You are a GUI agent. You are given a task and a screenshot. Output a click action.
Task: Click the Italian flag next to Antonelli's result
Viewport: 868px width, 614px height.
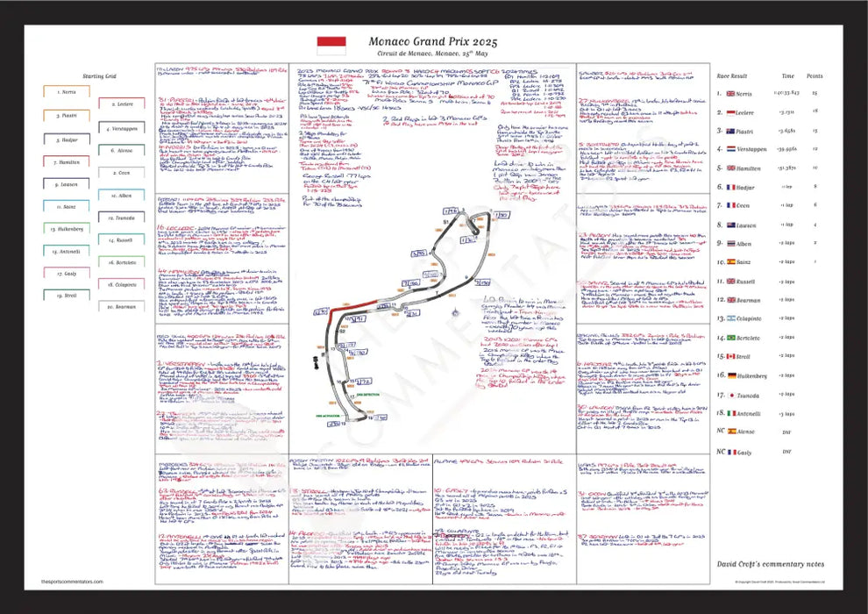click(729, 413)
